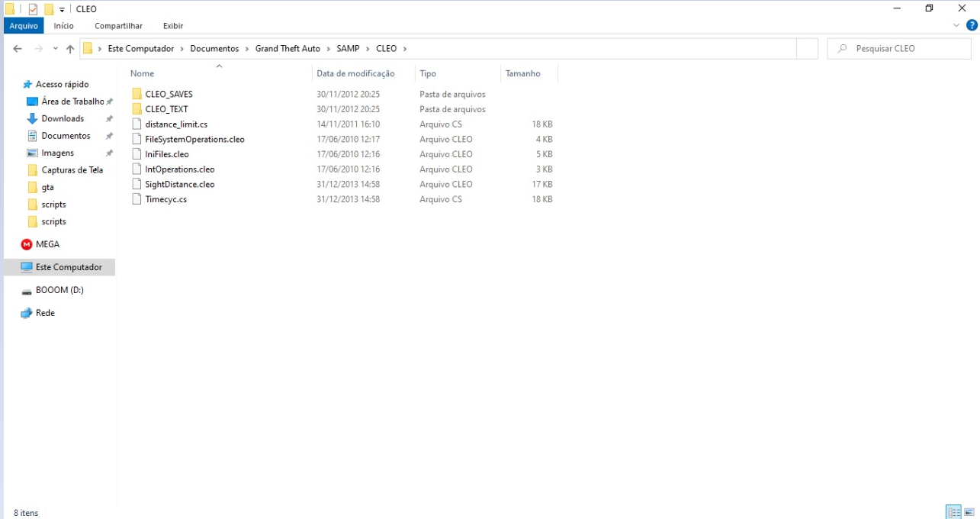The width and height of the screenshot is (980, 519).
Task: Click the 17 KB size of SightDistance.cleo
Action: [542, 184]
